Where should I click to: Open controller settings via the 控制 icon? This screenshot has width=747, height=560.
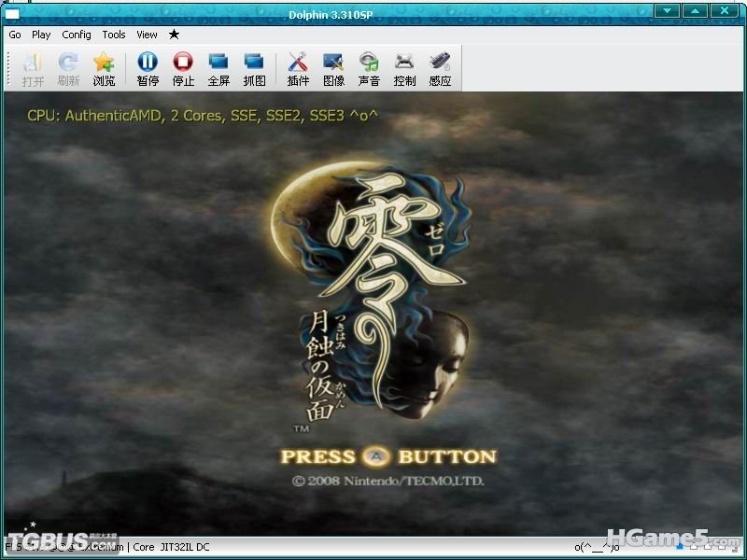click(x=404, y=68)
